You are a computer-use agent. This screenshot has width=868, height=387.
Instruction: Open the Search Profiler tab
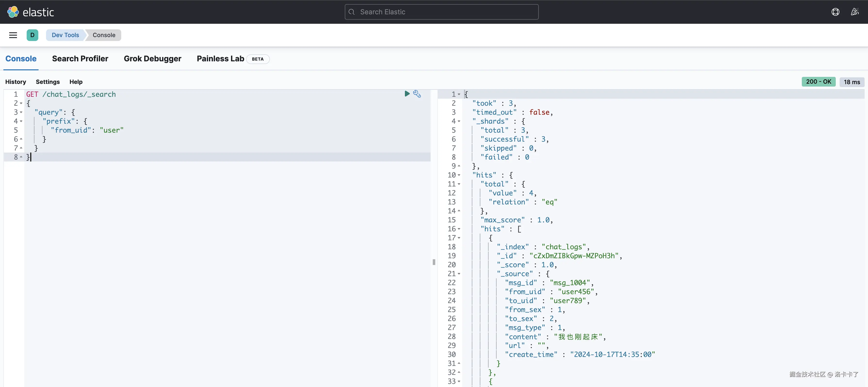80,59
